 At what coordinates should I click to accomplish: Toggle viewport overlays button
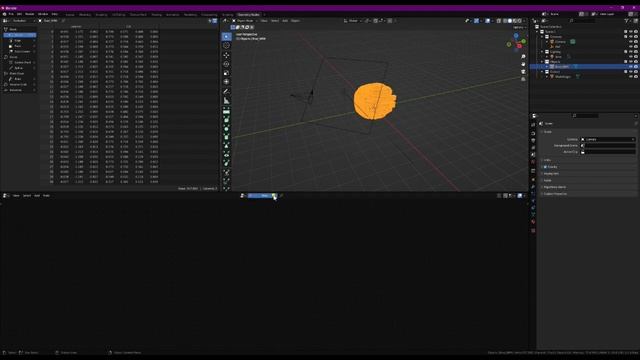click(487, 21)
